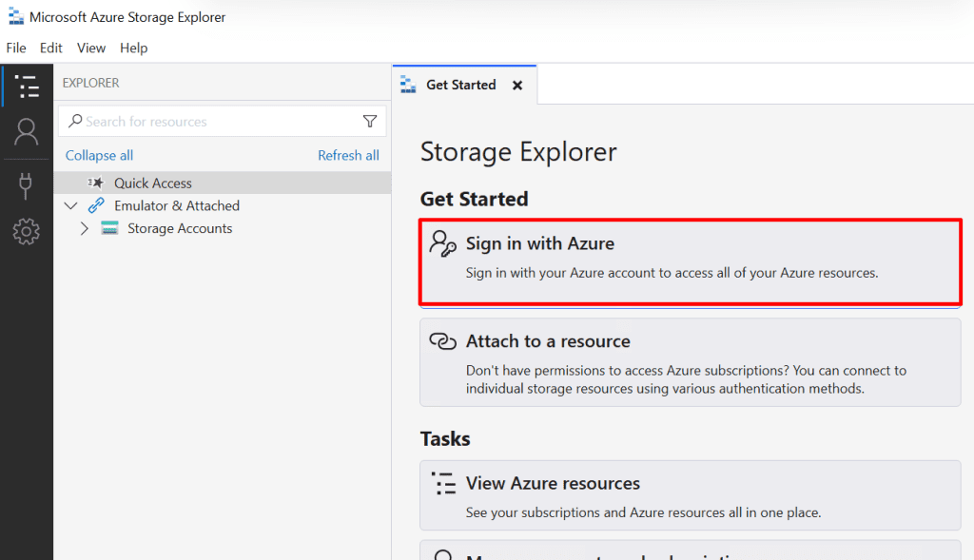Open Settings gear in activity bar
Screen dimensions: 974x560
[x=27, y=231]
